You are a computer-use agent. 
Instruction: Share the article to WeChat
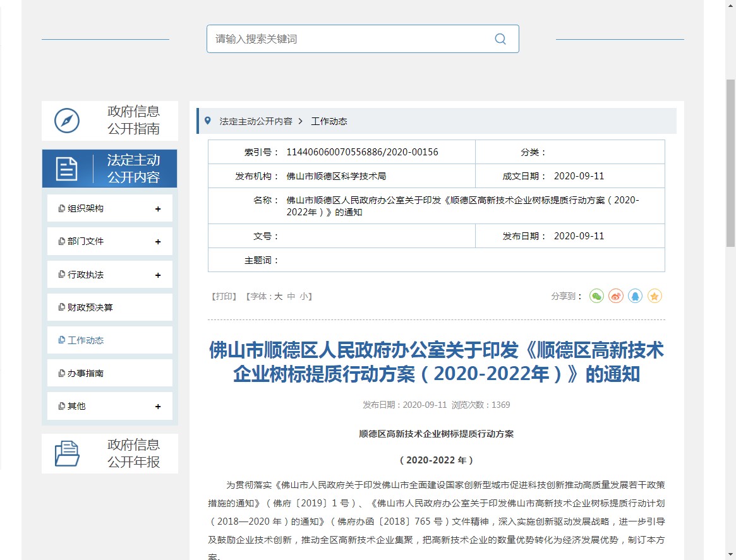596,296
